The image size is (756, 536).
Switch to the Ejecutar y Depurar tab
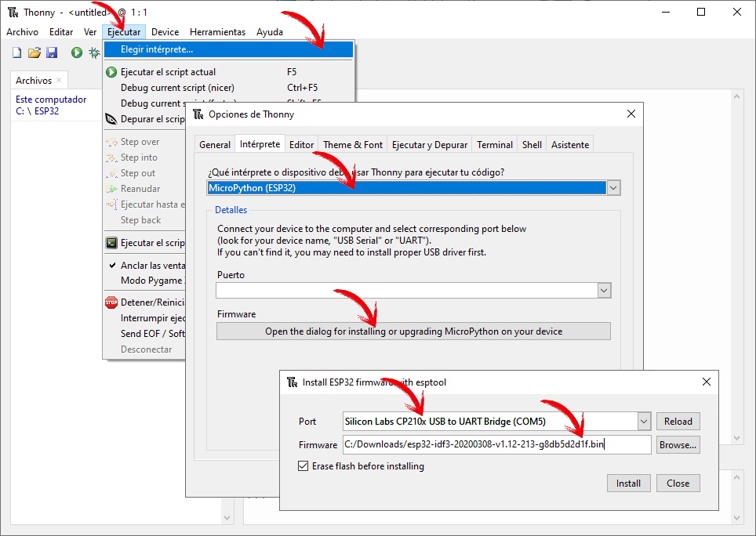point(430,144)
